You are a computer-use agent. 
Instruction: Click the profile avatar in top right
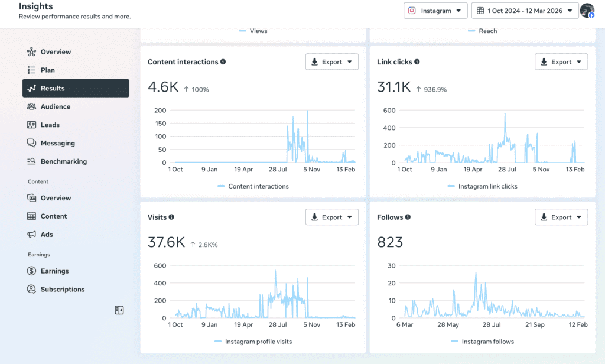[x=587, y=11]
